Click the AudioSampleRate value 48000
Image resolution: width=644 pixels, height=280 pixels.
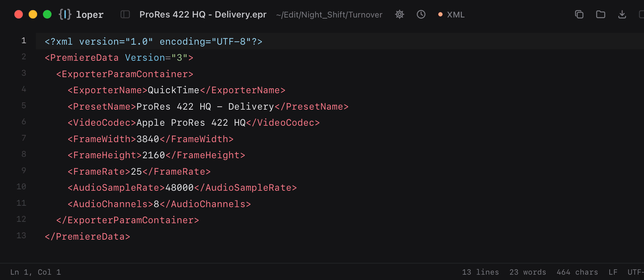point(179,188)
